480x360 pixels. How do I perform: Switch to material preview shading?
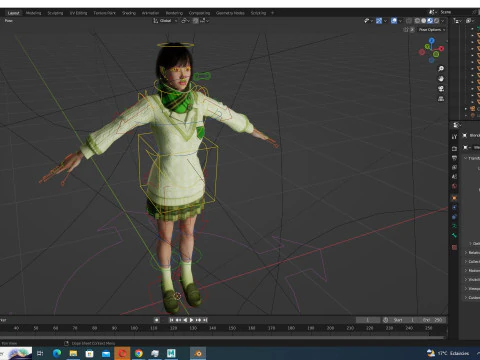coord(430,21)
